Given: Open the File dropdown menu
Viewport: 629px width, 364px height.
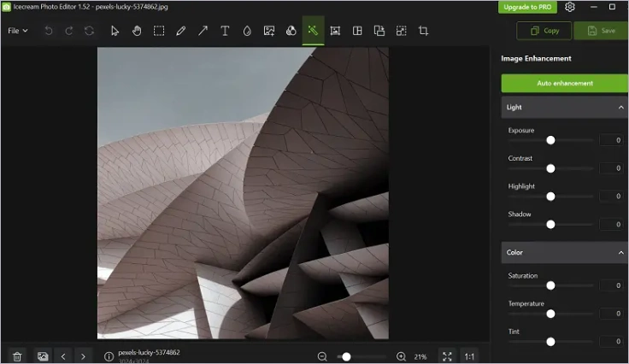Looking at the screenshot, I should click(x=18, y=31).
